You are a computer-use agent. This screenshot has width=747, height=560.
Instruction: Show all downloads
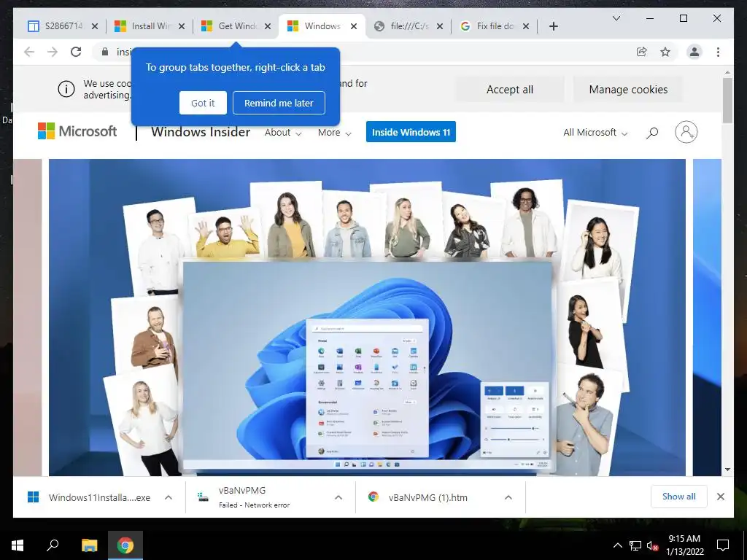679,497
